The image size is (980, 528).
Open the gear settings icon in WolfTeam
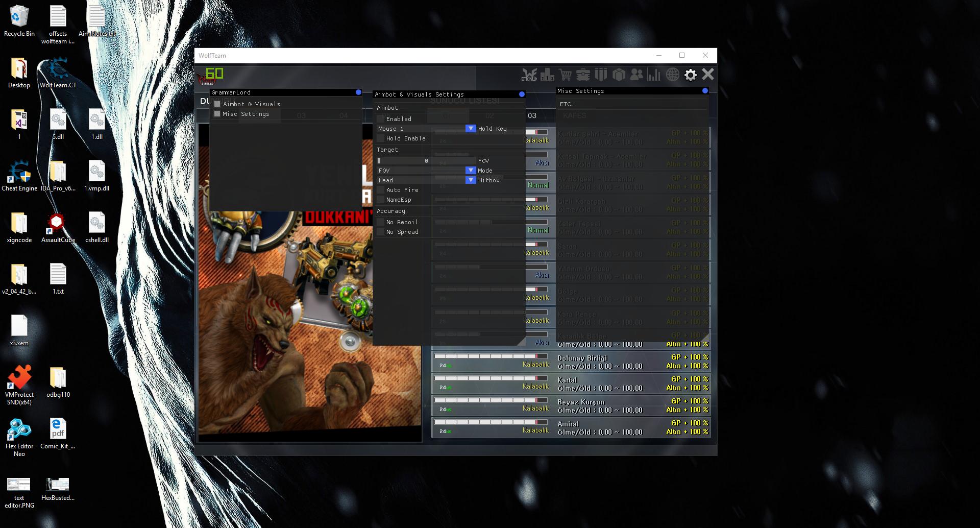coord(691,75)
